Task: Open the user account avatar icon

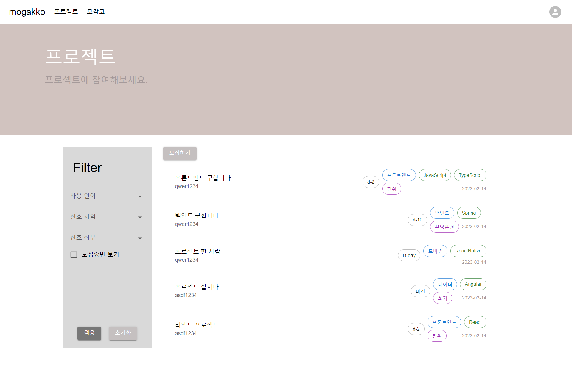Action: coord(555,12)
